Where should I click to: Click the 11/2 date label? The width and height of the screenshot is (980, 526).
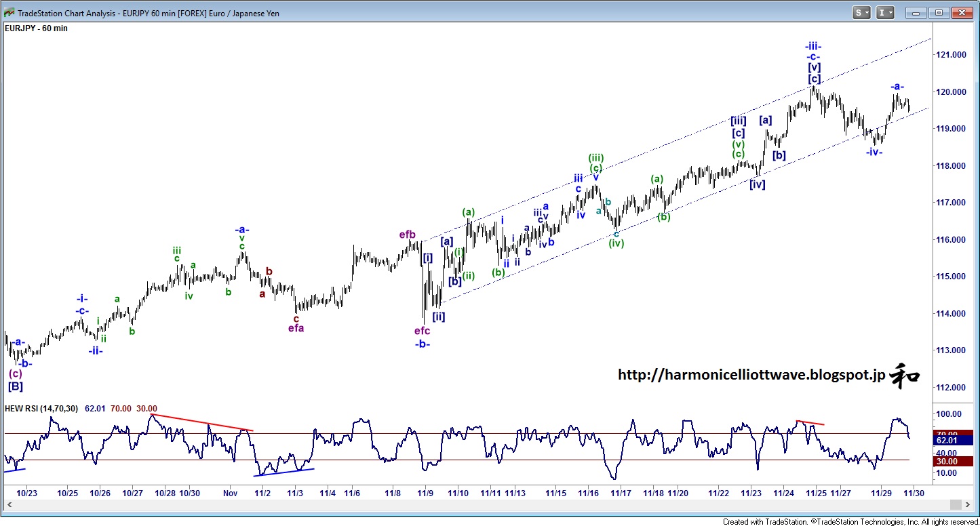pos(262,493)
